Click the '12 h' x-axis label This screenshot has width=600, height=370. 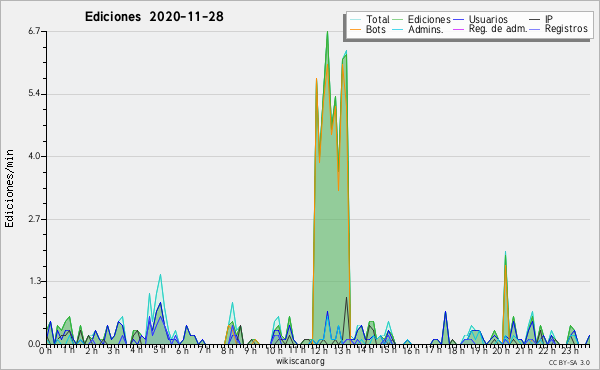pos(319,350)
